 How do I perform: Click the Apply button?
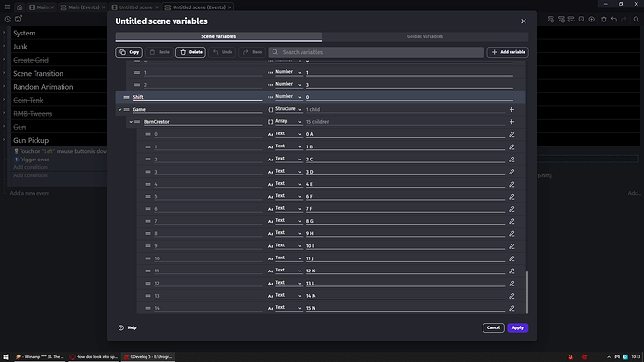(x=517, y=327)
